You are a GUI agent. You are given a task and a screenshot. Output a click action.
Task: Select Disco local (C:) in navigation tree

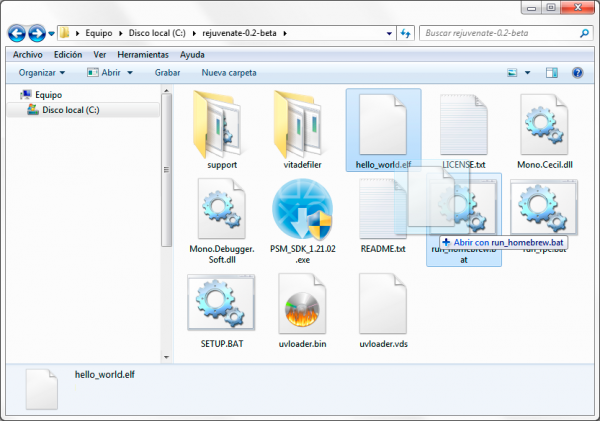71,110
